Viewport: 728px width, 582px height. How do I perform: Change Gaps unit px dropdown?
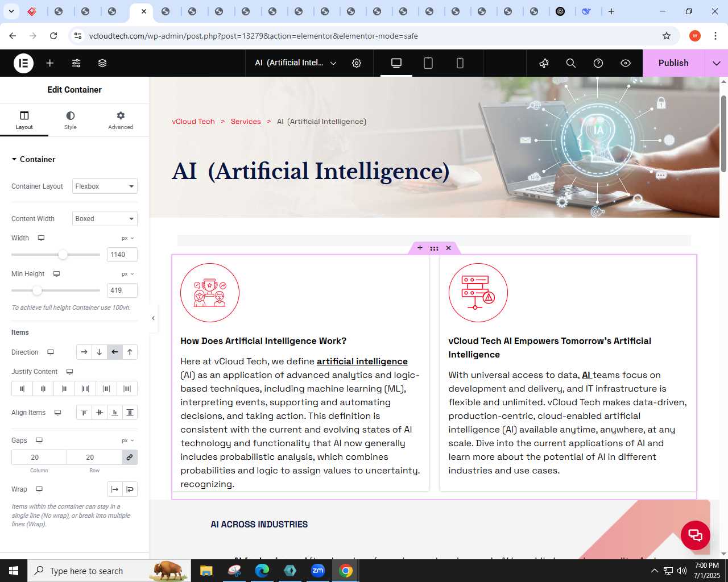coord(128,440)
